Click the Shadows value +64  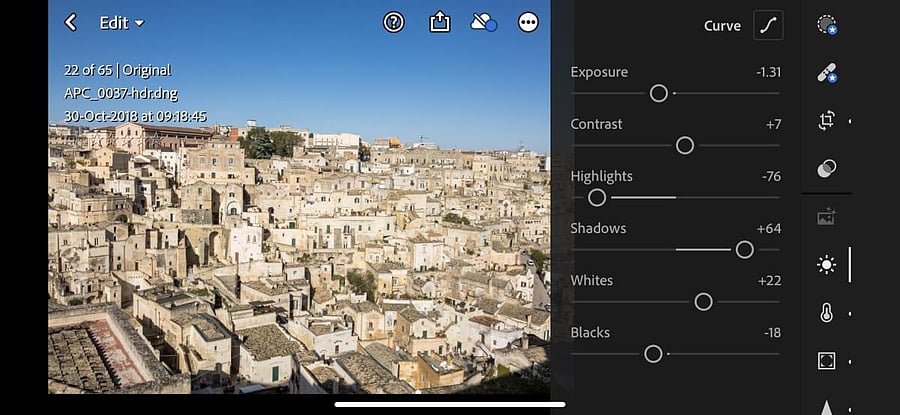769,229
